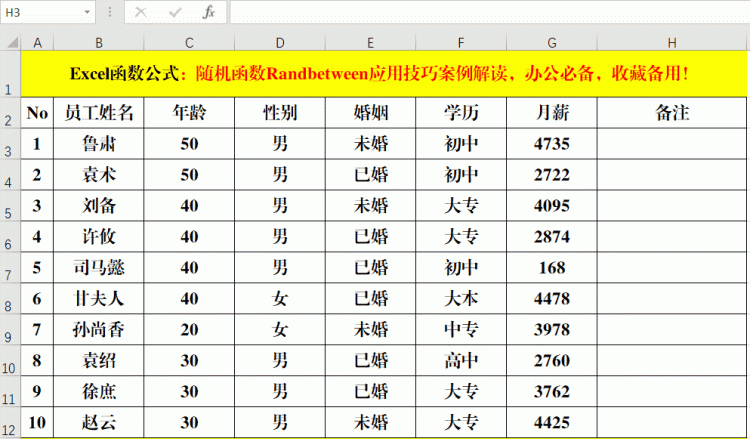This screenshot has width=750, height=439.
Task: Click the Enter checkmark formula bar icon
Action: [x=175, y=12]
